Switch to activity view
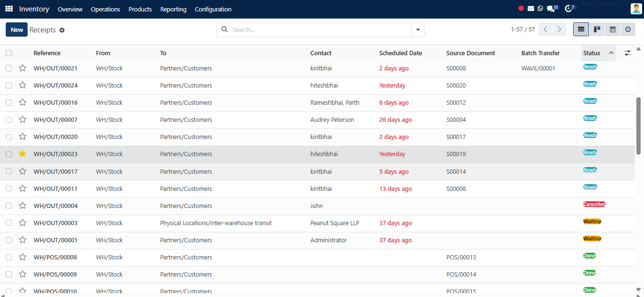The width and height of the screenshot is (644, 297). click(x=628, y=30)
